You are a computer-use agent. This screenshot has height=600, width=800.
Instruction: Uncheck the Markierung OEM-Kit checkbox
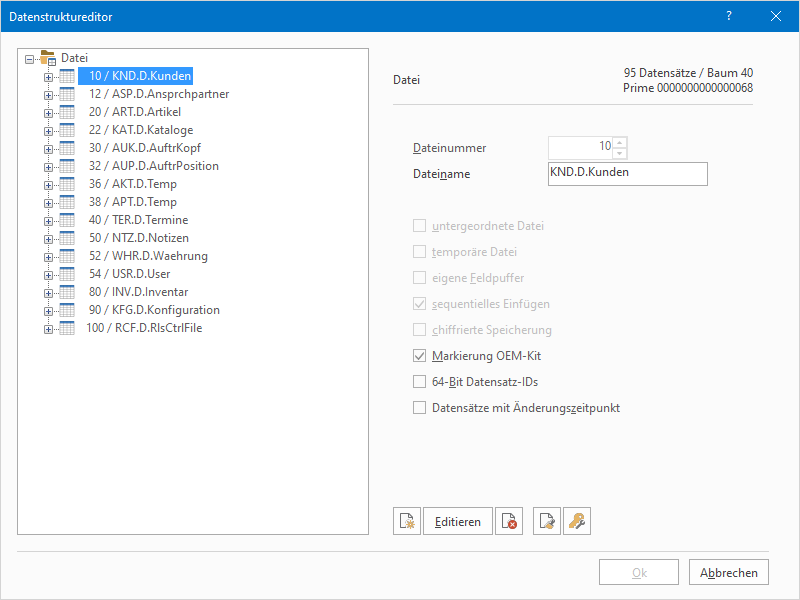(x=420, y=356)
